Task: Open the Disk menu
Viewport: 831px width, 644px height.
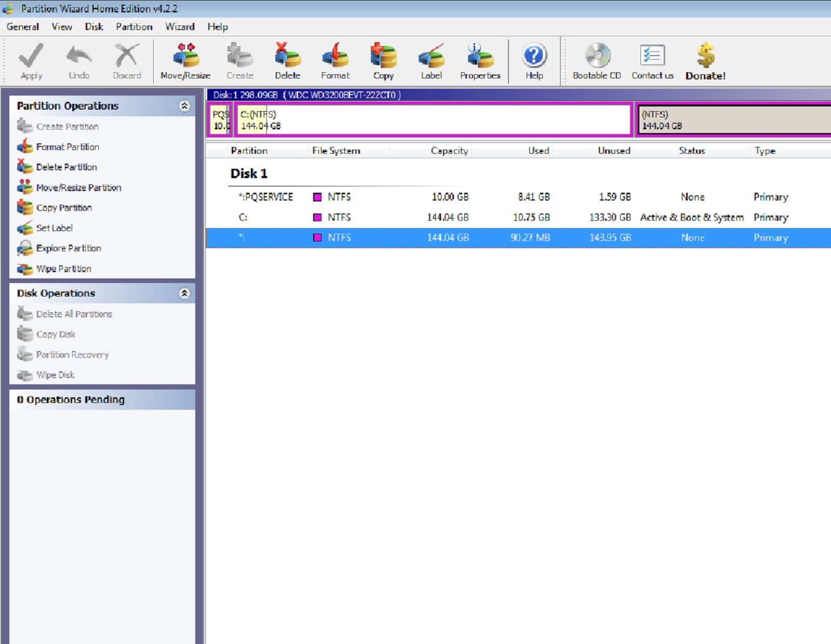Action: 94,27
